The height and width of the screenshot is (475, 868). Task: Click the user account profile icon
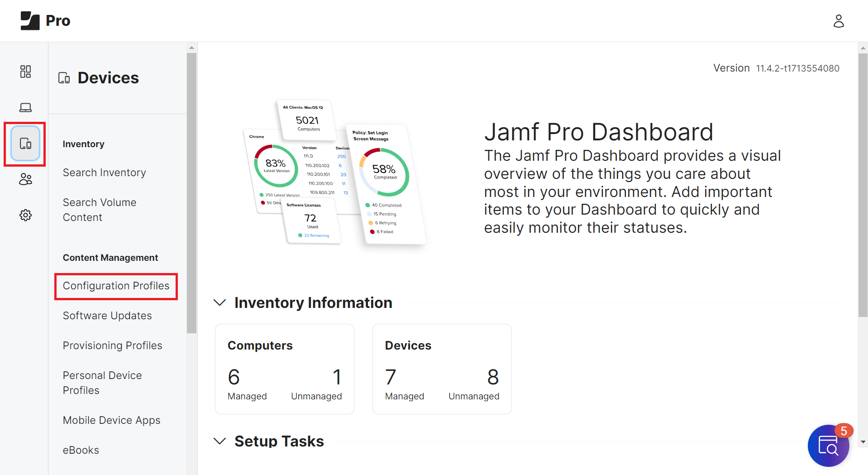[839, 21]
